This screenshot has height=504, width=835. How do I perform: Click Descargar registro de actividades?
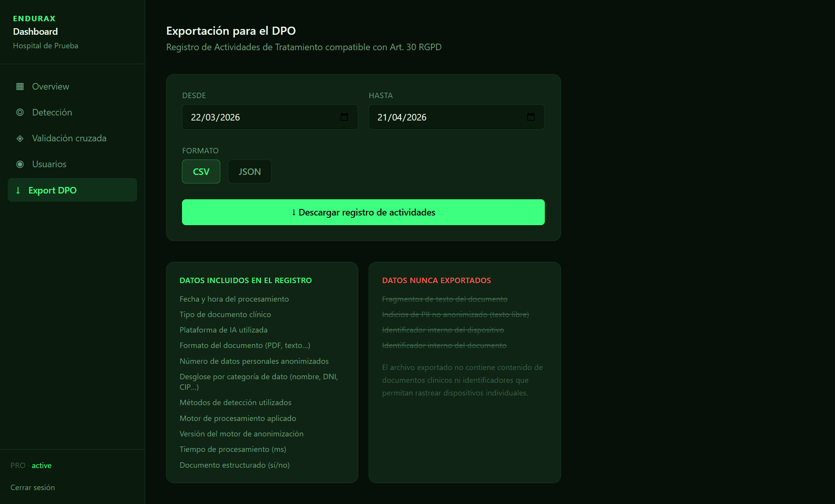point(363,212)
